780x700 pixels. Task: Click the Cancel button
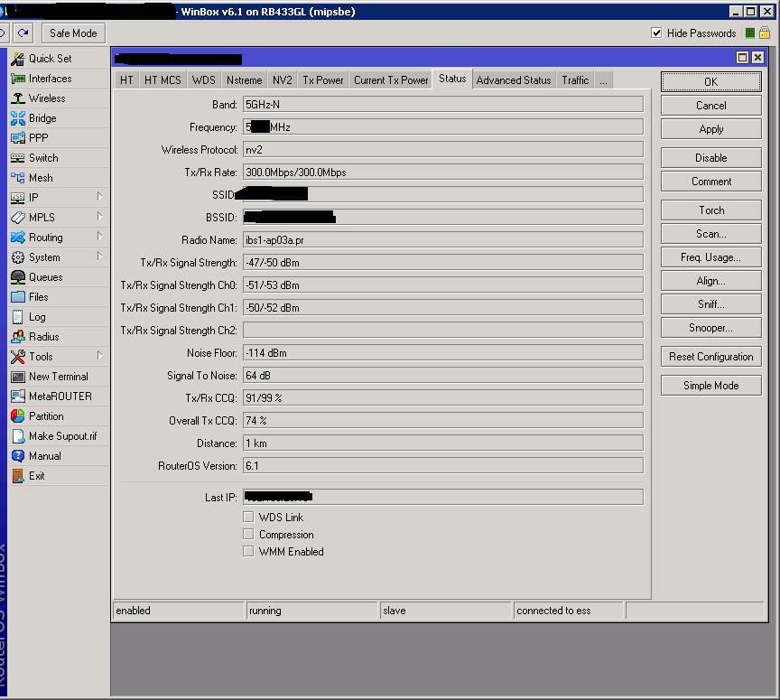click(x=710, y=106)
